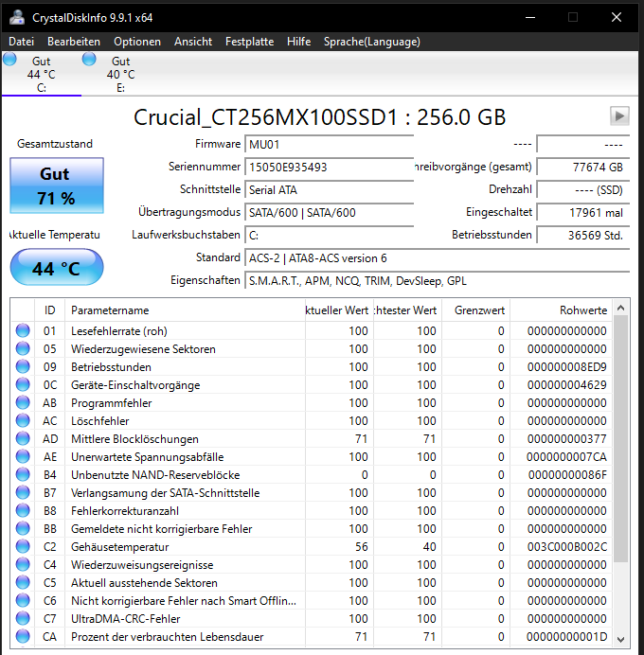Image resolution: width=644 pixels, height=655 pixels.
Task: Click status icon for UltraDMA-CRC-Fehler
Action: [23, 618]
